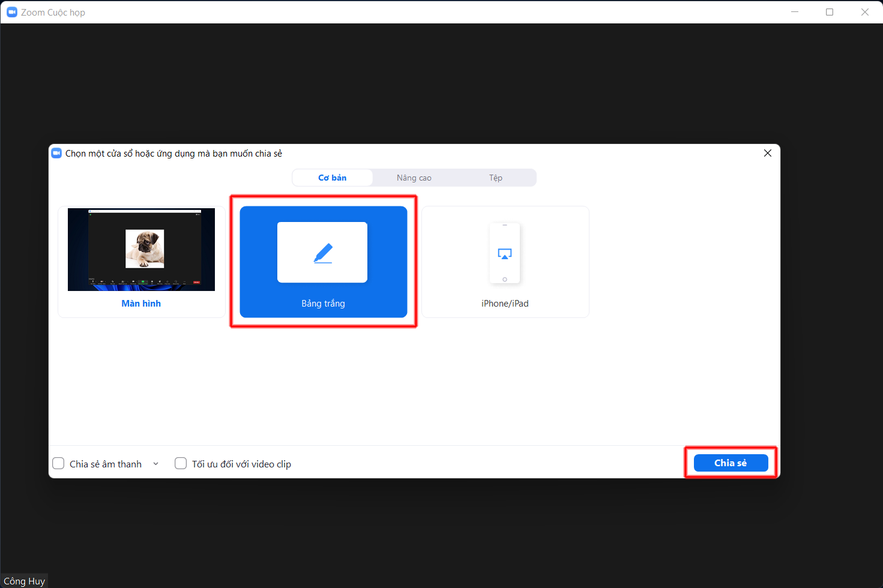Switch to the Nâng cao tab
Screen dimensions: 883x588
click(414, 178)
